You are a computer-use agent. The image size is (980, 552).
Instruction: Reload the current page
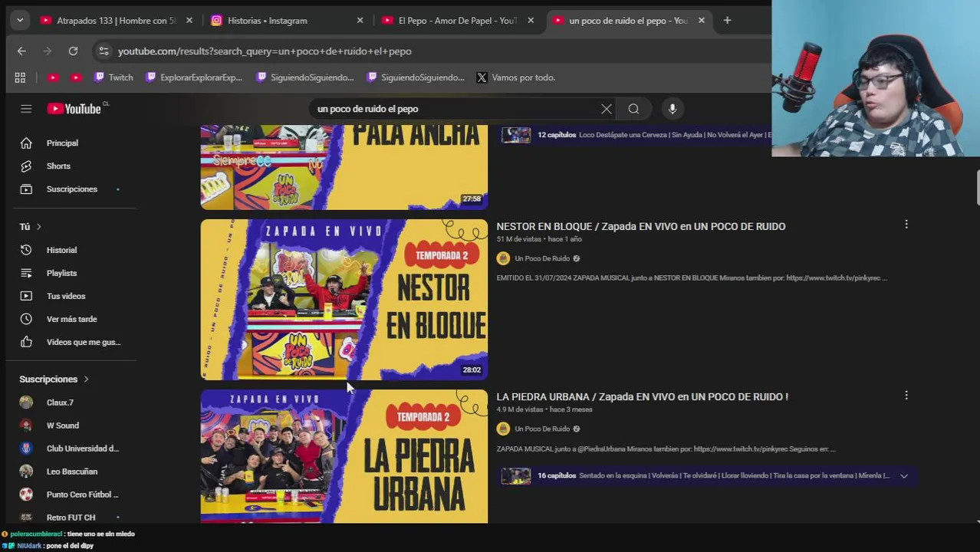point(73,51)
